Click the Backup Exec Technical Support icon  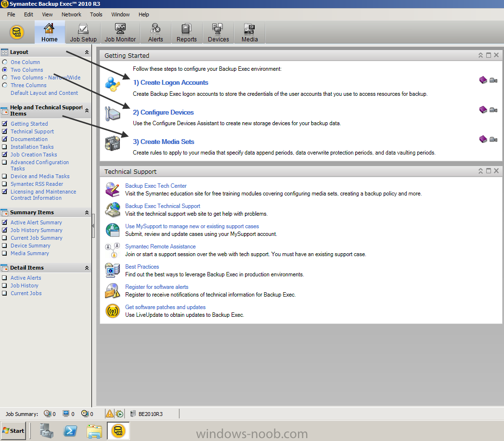pyautogui.click(x=113, y=209)
